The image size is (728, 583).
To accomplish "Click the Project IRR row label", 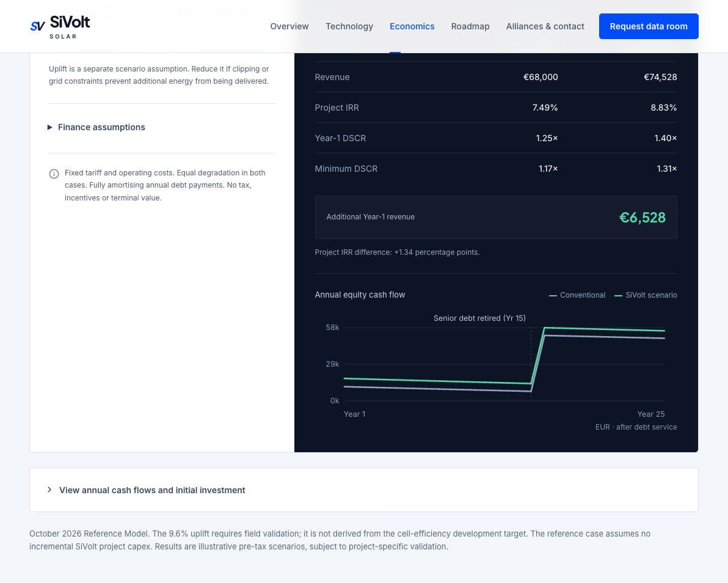I will tap(337, 108).
